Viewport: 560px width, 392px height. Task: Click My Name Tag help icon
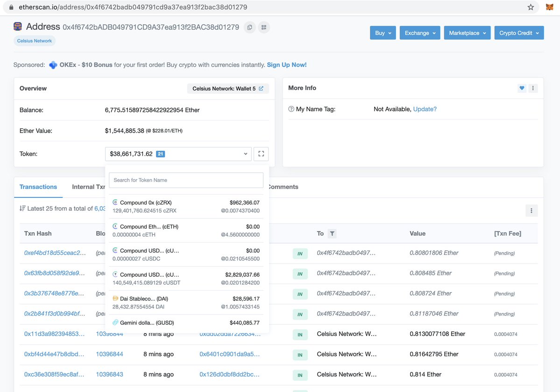coord(291,109)
